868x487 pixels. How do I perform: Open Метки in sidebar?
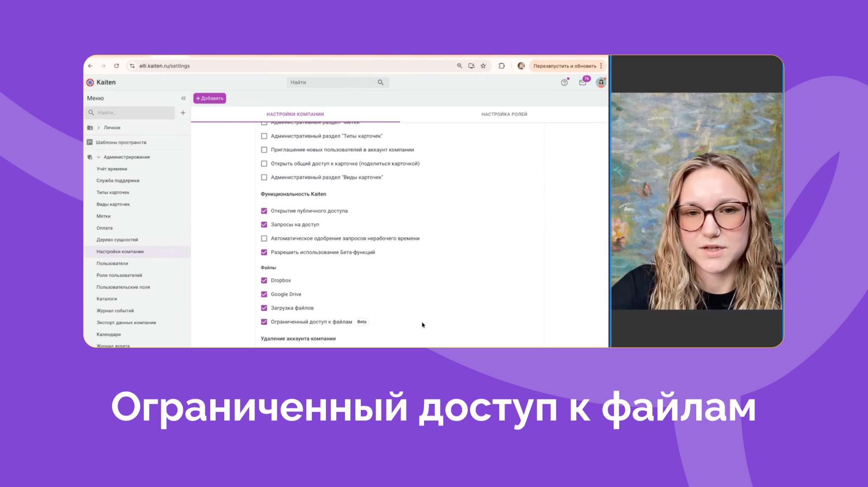(x=103, y=216)
